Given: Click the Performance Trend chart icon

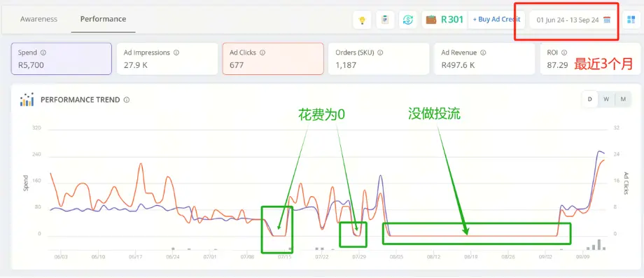Looking at the screenshot, I should click(x=27, y=99).
